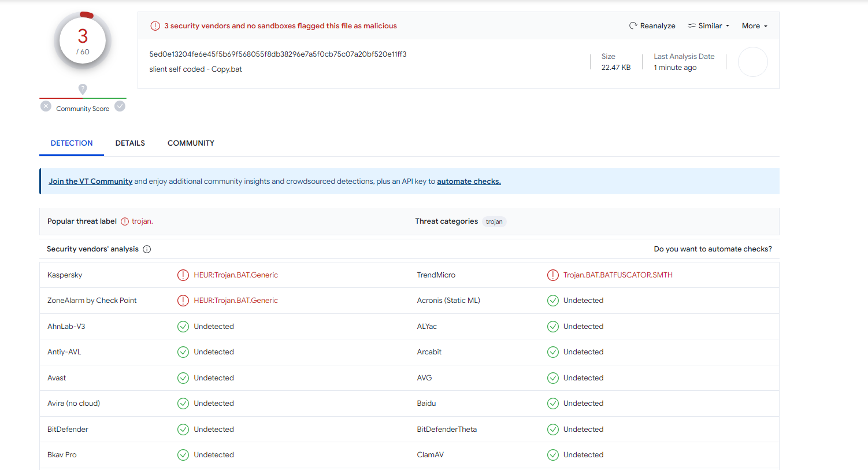Vote the file as malicious with the X toggle

point(46,106)
